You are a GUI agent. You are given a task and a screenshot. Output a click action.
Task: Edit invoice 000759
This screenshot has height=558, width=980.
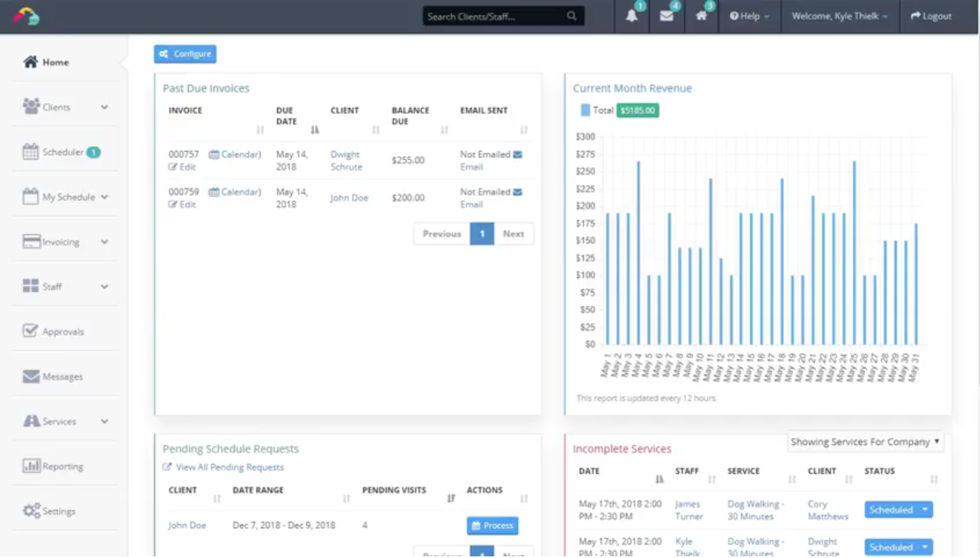pos(181,204)
